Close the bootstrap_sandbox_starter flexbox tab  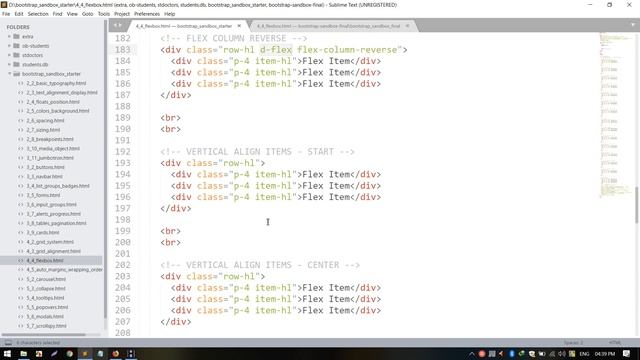(239, 26)
